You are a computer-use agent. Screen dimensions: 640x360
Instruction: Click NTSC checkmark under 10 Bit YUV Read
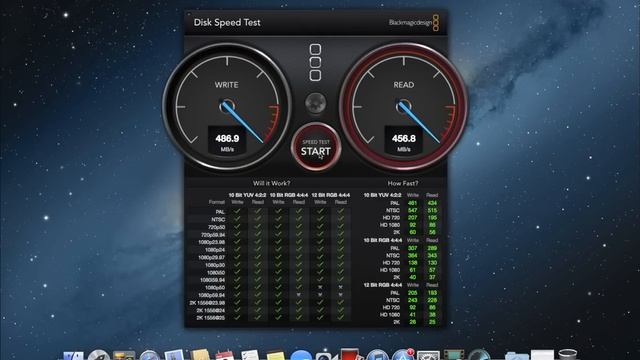click(258, 219)
